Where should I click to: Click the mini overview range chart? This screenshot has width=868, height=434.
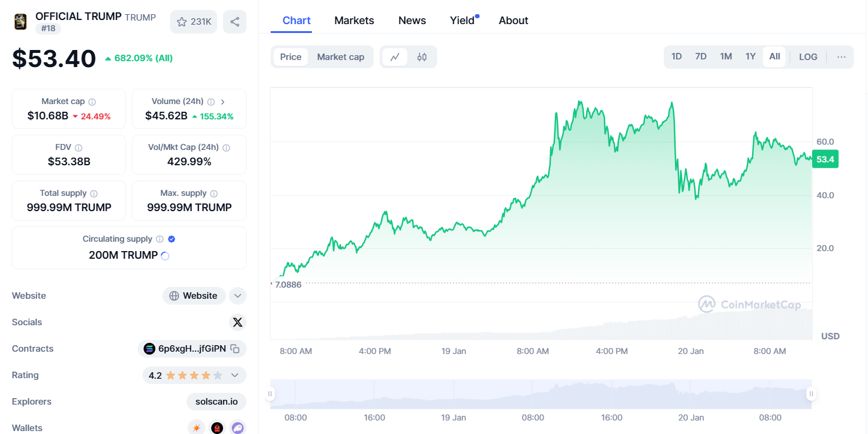pyautogui.click(x=541, y=394)
